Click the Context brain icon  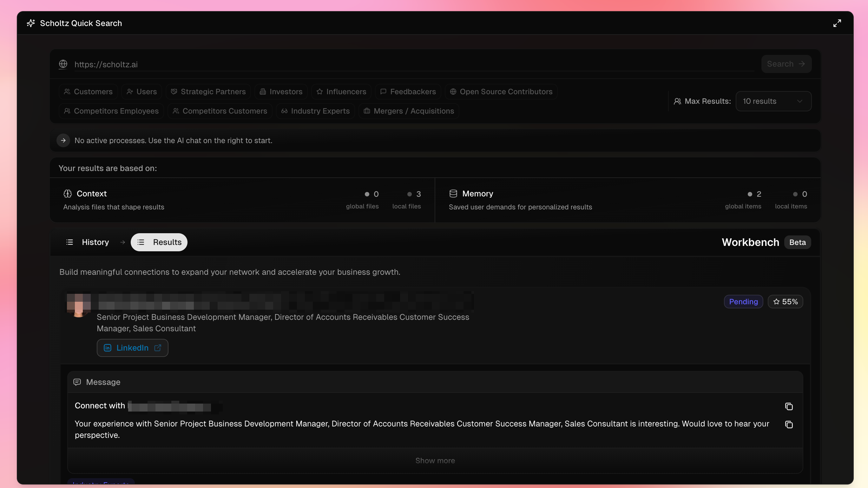coord(68,194)
